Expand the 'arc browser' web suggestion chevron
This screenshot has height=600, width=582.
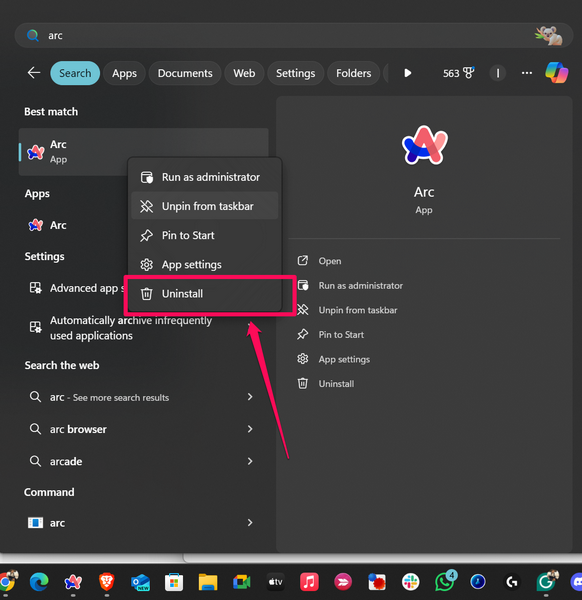coord(250,429)
